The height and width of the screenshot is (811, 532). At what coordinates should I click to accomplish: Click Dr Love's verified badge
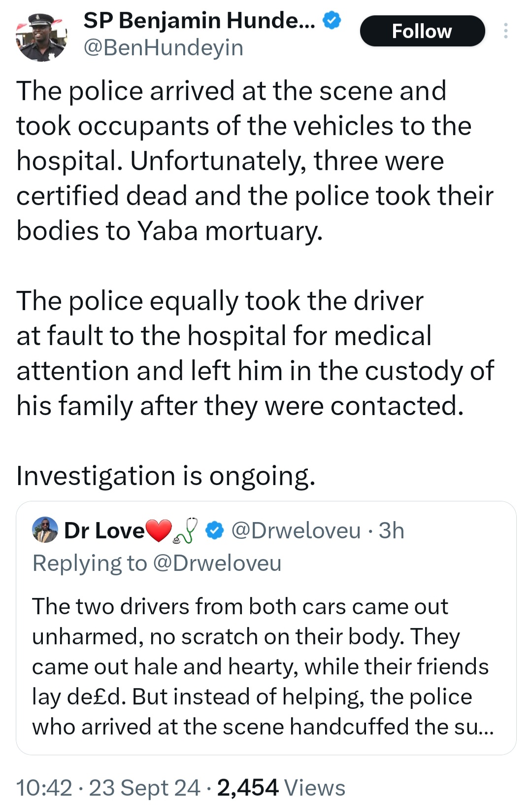click(x=214, y=531)
